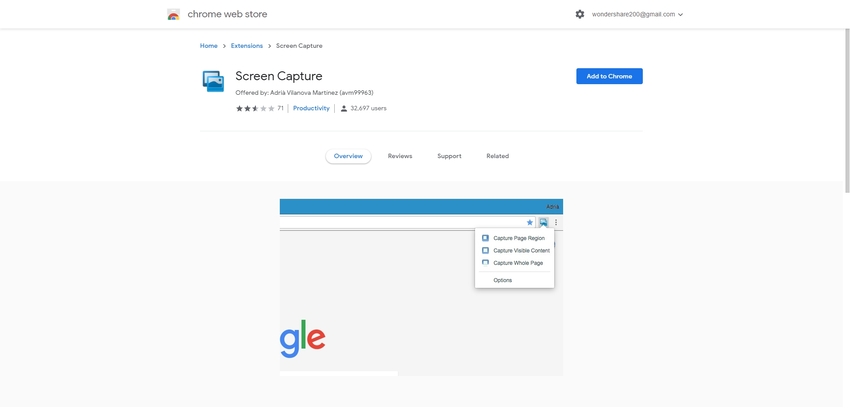
Task: Open the Related tab
Action: [x=497, y=156]
